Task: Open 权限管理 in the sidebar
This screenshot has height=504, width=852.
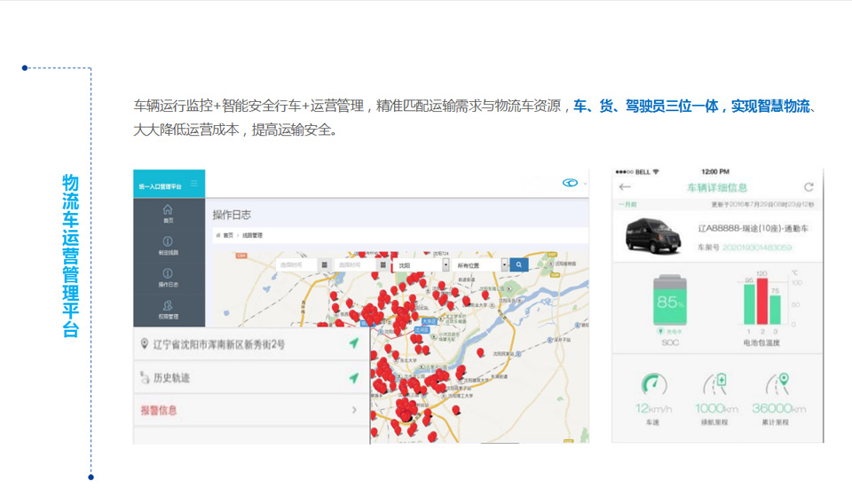Action: point(168,310)
